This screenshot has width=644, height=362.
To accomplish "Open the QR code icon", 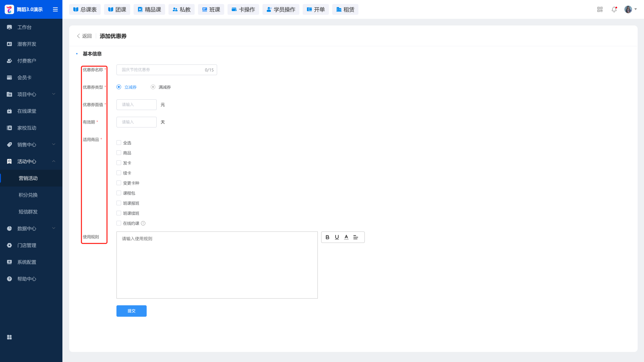I will [600, 9].
